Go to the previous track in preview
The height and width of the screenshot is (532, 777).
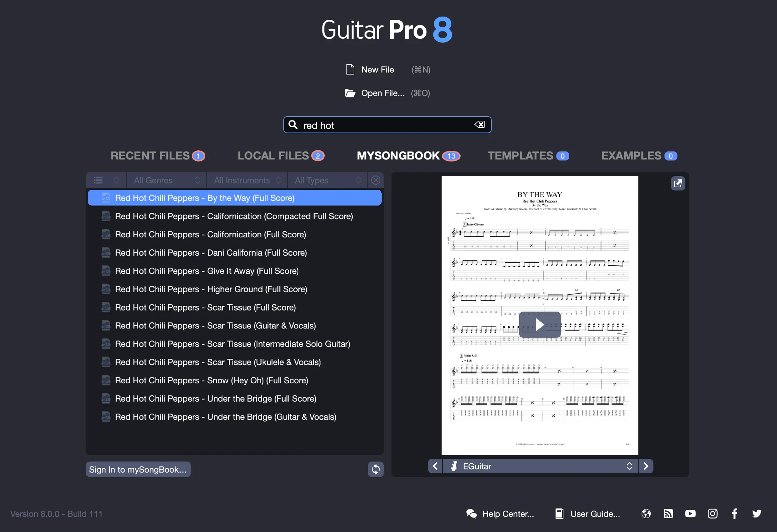click(435, 466)
